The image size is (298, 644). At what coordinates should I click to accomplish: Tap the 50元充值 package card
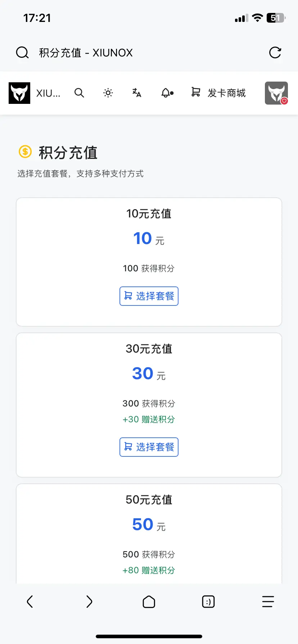(x=149, y=533)
